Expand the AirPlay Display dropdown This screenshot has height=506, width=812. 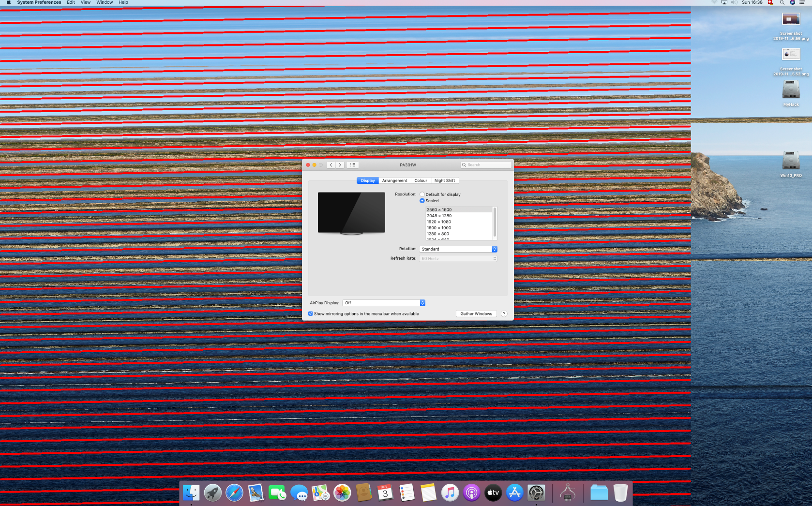pyautogui.click(x=383, y=303)
